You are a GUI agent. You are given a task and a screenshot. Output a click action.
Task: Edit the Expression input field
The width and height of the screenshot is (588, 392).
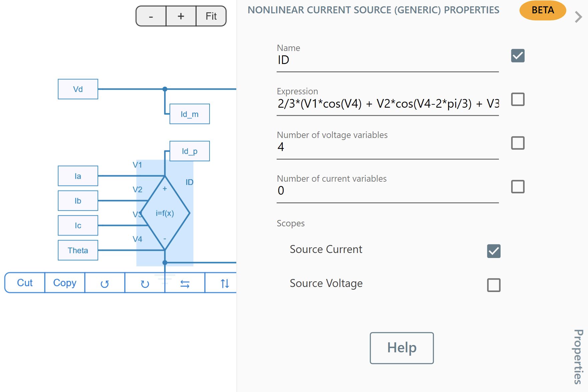click(x=387, y=104)
